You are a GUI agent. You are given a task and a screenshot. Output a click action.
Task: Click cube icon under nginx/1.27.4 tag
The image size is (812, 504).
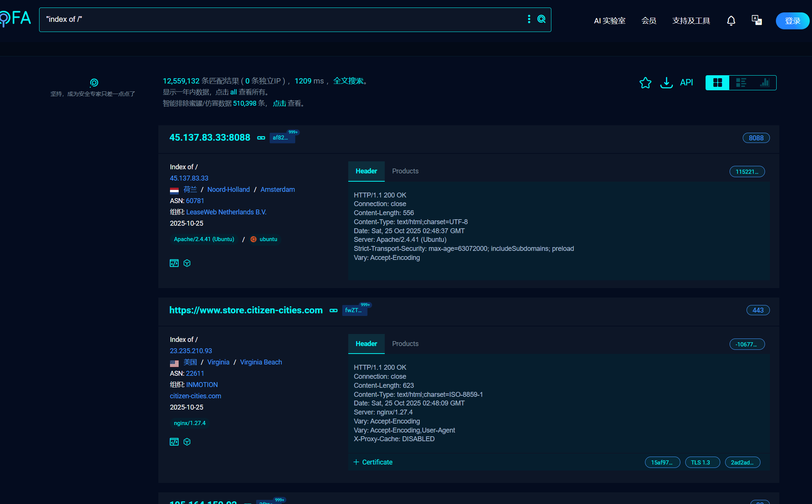[x=187, y=442]
